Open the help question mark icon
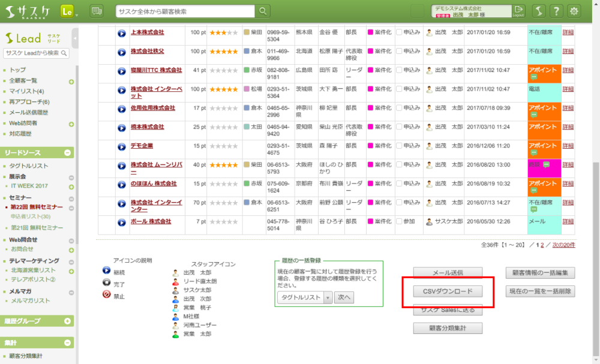Viewport: 600px width, 364px height. pyautogui.click(x=556, y=11)
